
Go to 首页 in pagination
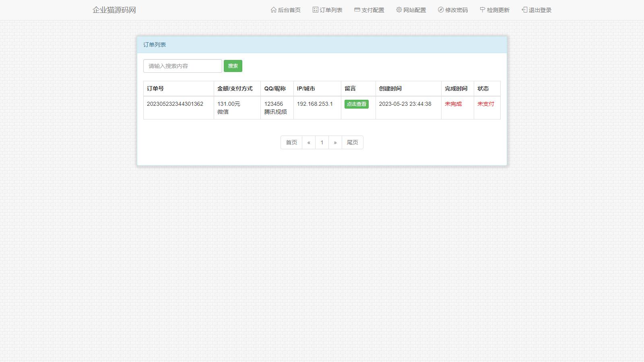[x=291, y=142]
